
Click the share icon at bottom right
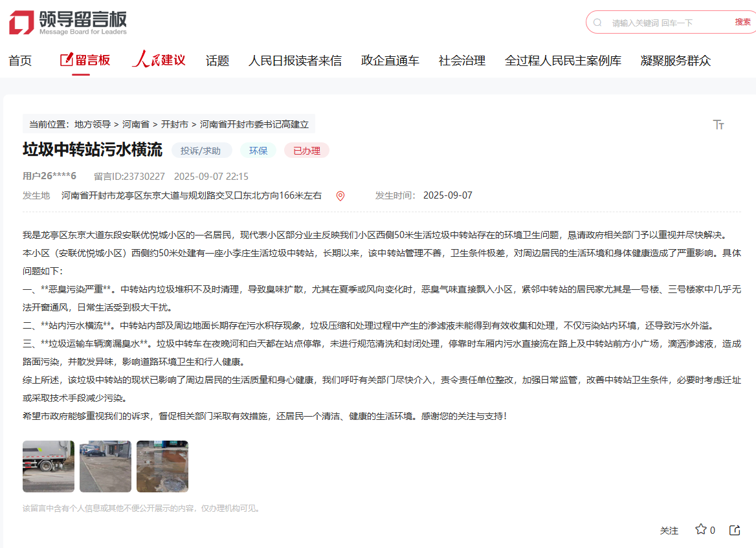click(x=735, y=530)
